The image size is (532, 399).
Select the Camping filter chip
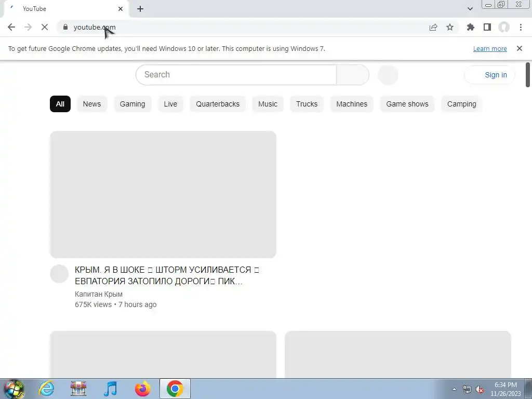(461, 104)
